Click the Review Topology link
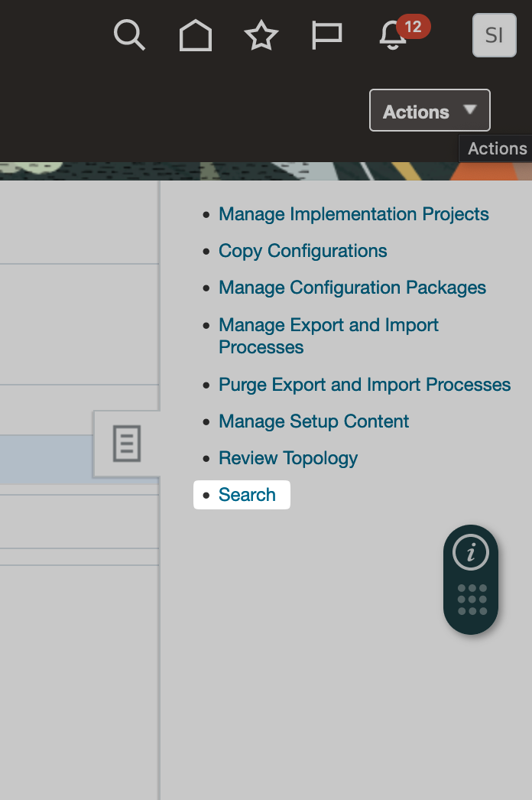 pyautogui.click(x=288, y=458)
